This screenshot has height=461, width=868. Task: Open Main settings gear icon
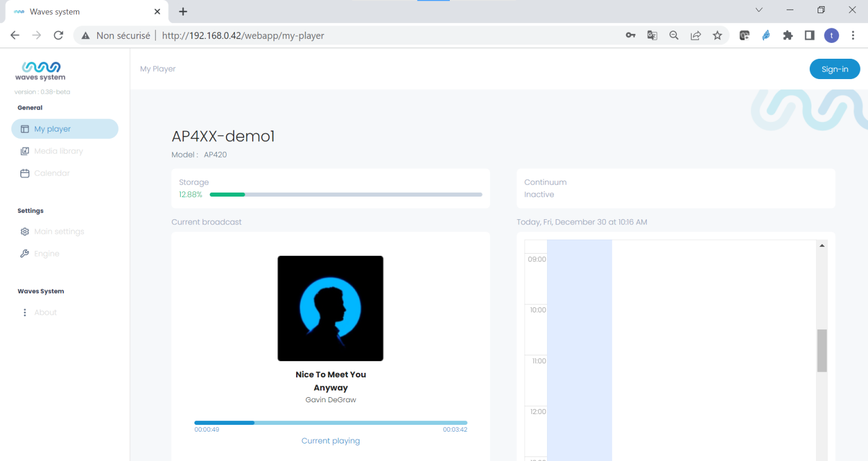tap(25, 232)
